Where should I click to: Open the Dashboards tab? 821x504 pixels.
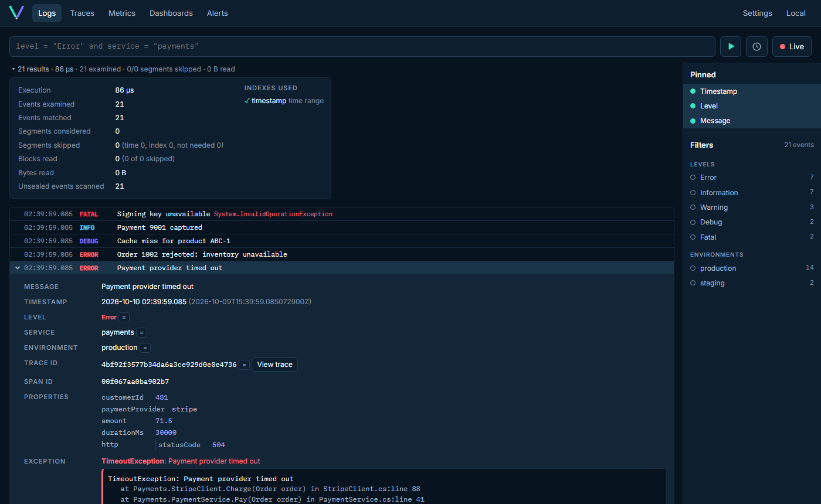pos(171,13)
